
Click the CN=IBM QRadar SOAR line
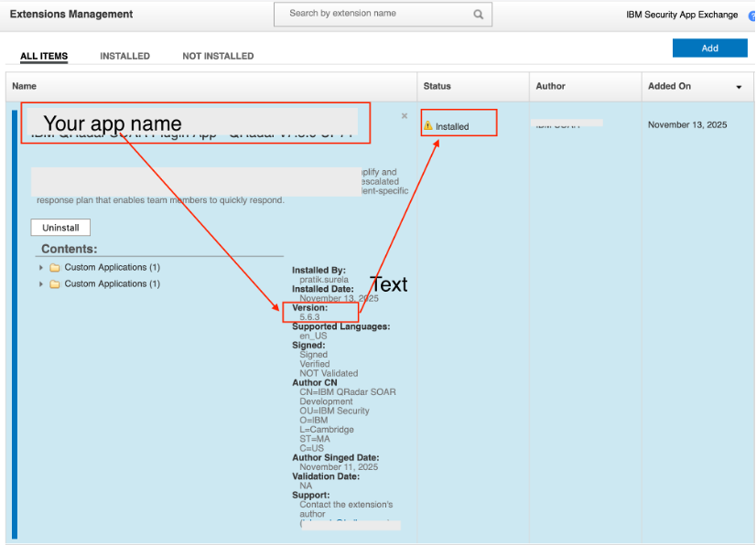coord(348,392)
